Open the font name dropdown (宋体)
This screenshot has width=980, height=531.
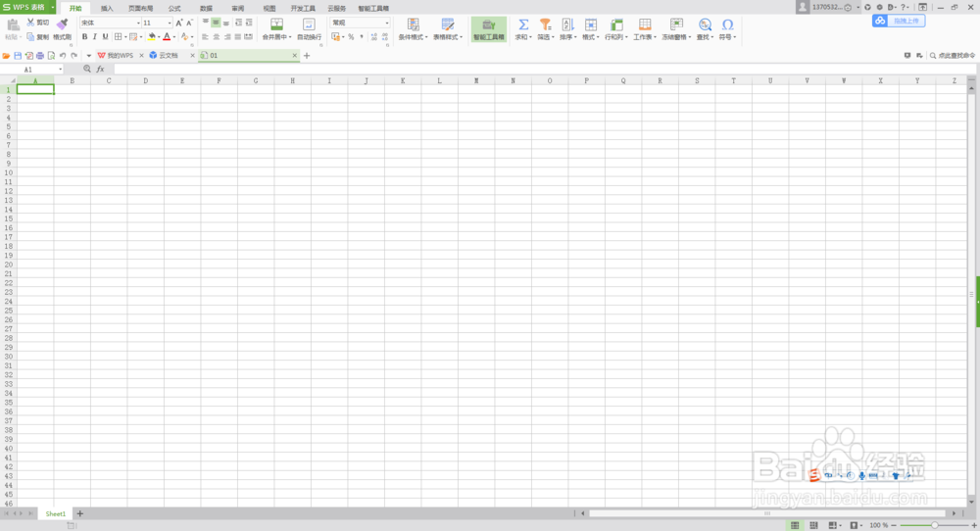point(138,24)
